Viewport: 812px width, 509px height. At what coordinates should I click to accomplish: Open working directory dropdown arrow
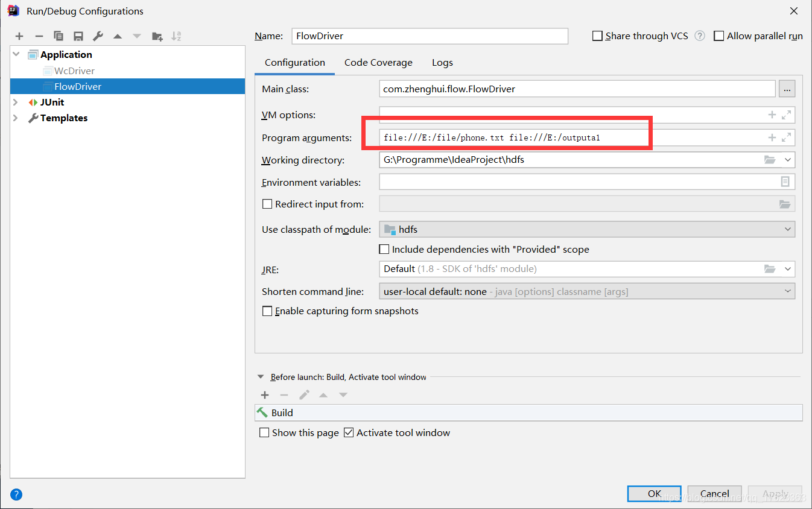click(x=787, y=160)
